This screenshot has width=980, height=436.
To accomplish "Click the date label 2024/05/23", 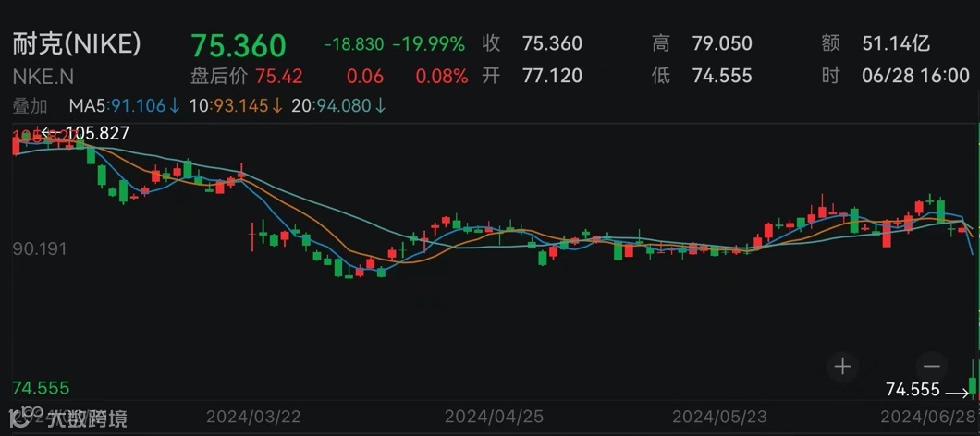I will point(719,417).
